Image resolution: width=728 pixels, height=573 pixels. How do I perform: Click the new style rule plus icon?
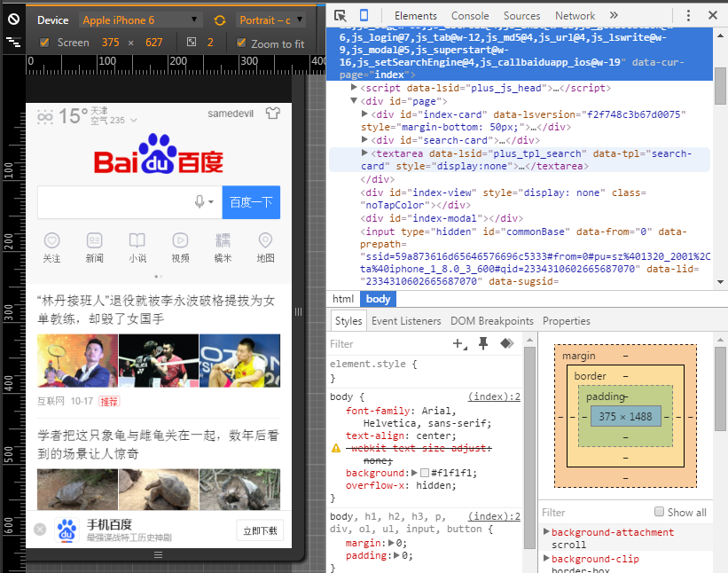click(x=459, y=343)
